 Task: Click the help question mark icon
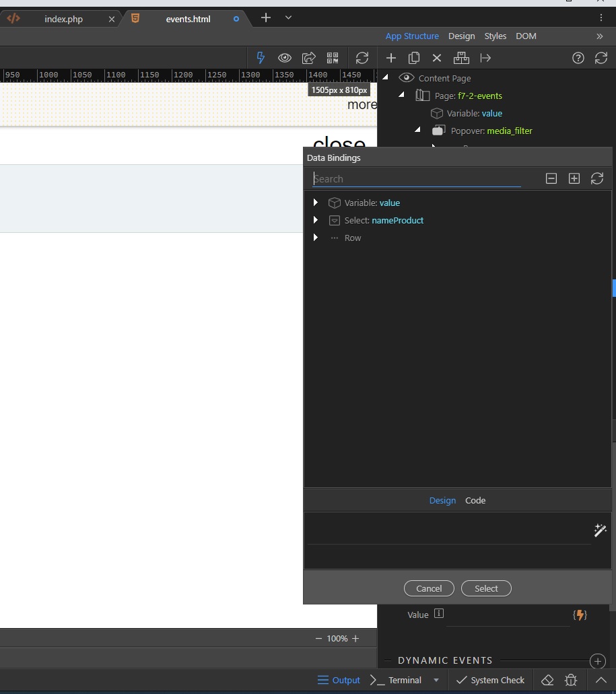(578, 58)
